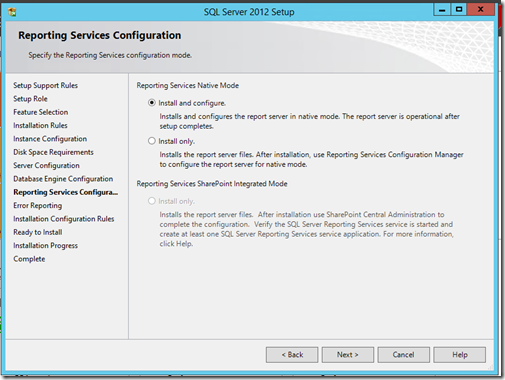Viewport: 505px width, 380px height.
Task: Select Ready to Install step
Action: pyautogui.click(x=38, y=232)
